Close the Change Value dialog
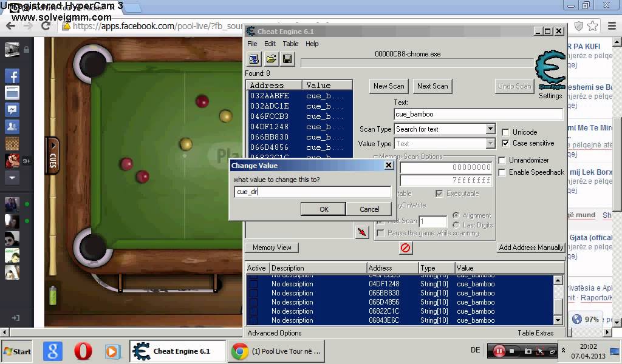The width and height of the screenshot is (622, 364). (x=389, y=166)
